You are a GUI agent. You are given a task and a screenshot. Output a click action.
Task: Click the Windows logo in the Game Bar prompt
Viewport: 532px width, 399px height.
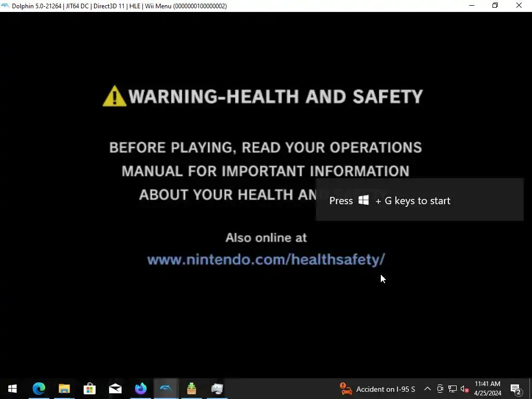pos(364,200)
